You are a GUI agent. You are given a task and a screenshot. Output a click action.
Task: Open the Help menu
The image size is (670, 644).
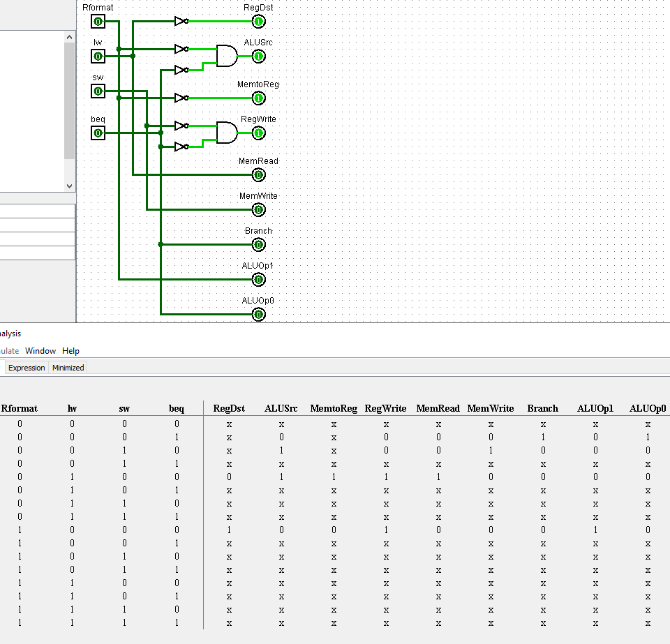click(x=70, y=351)
